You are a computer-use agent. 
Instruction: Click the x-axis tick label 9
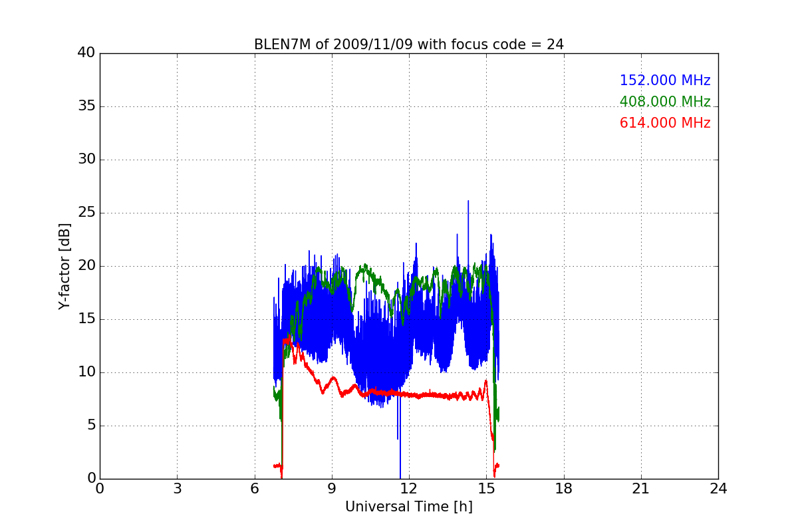point(332,489)
